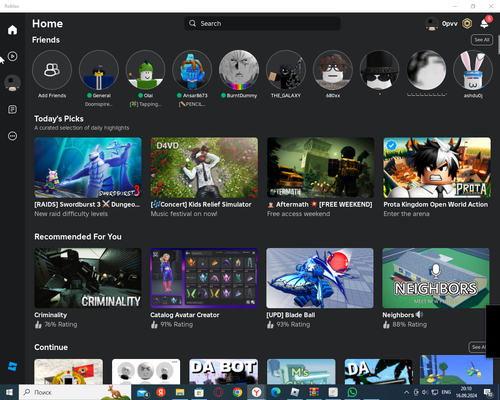Image resolution: width=500 pixels, height=400 pixels.
Task: Click the Catalog Avatar Creator title
Action: point(185,315)
